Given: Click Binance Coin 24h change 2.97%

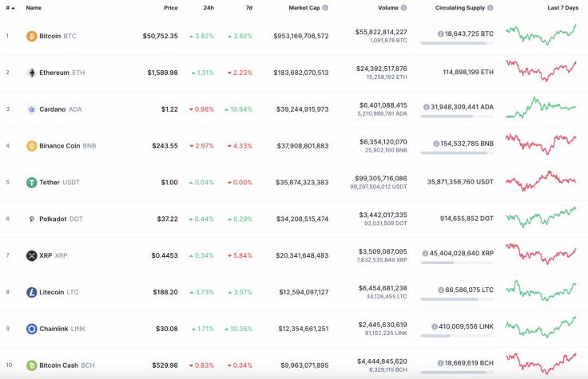Looking at the screenshot, I should [x=201, y=146].
